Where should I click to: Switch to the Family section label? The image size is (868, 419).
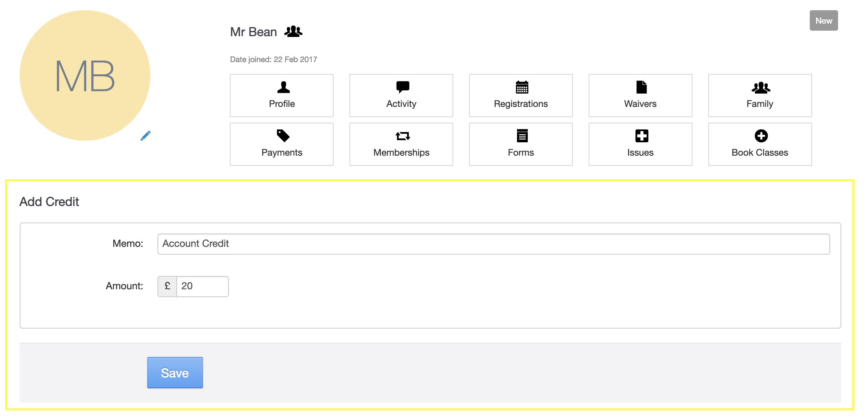pyautogui.click(x=759, y=104)
